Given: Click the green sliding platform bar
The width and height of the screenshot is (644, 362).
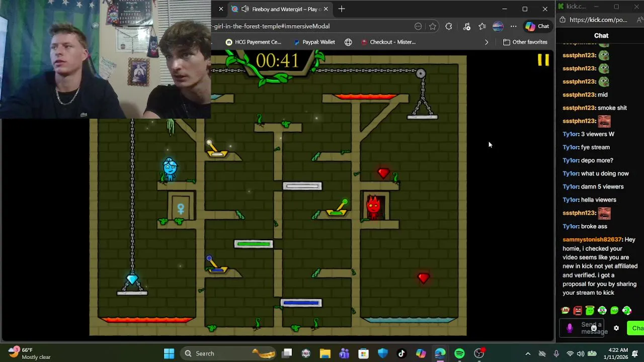Looking at the screenshot, I should (254, 244).
